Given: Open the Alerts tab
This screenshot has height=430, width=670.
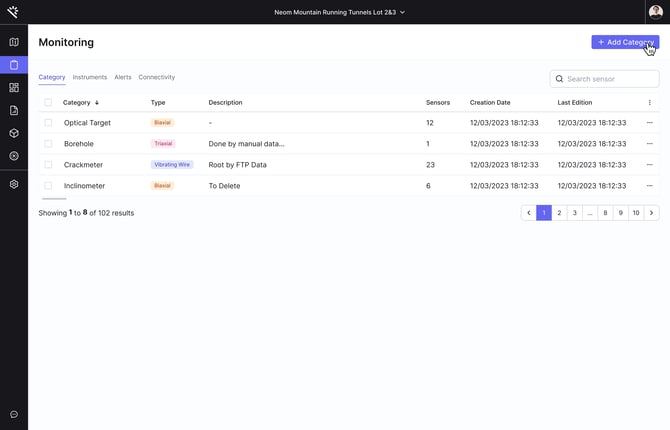Looking at the screenshot, I should coord(122,77).
